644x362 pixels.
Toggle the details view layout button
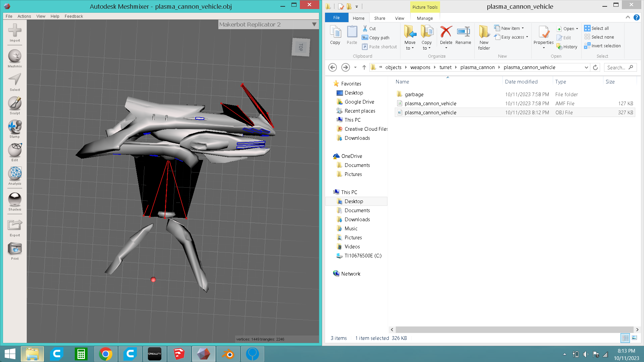point(625,338)
